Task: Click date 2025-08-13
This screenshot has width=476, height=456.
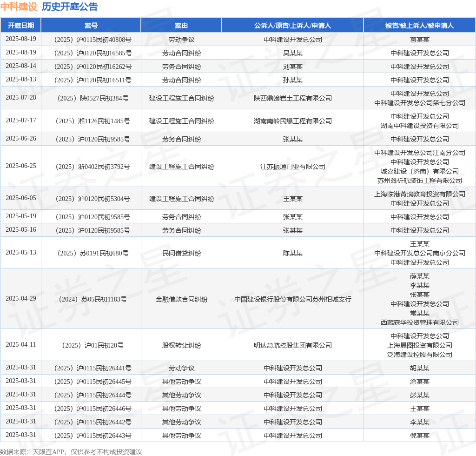Action: pos(20,79)
